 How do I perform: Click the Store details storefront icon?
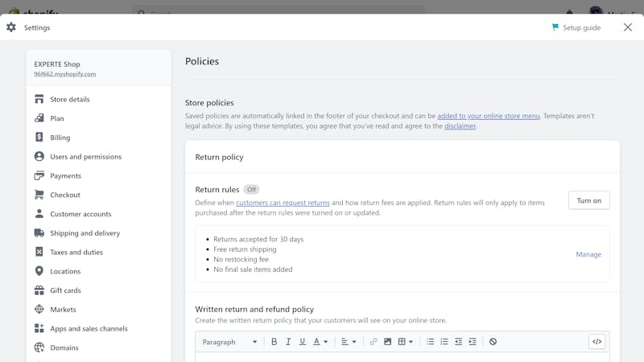tap(39, 99)
